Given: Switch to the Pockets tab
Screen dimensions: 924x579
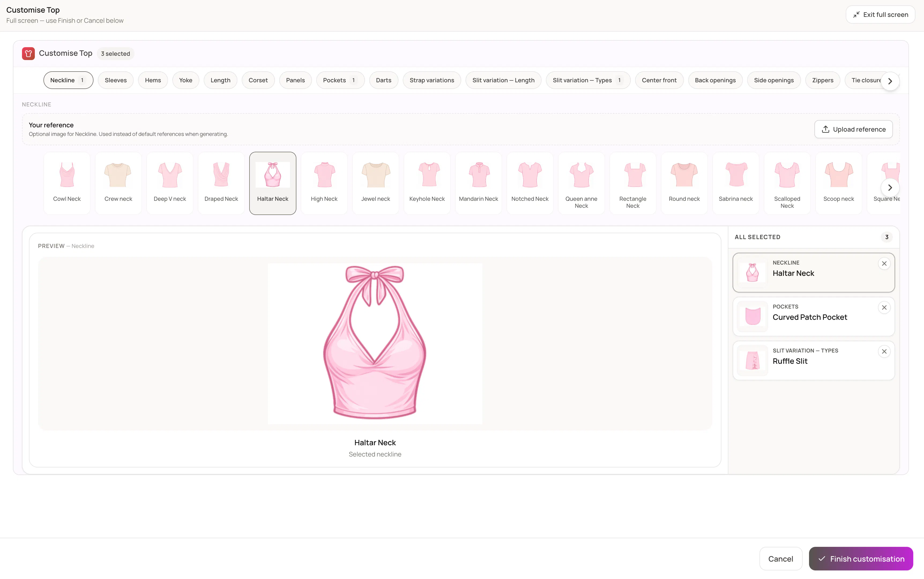Looking at the screenshot, I should pos(340,80).
